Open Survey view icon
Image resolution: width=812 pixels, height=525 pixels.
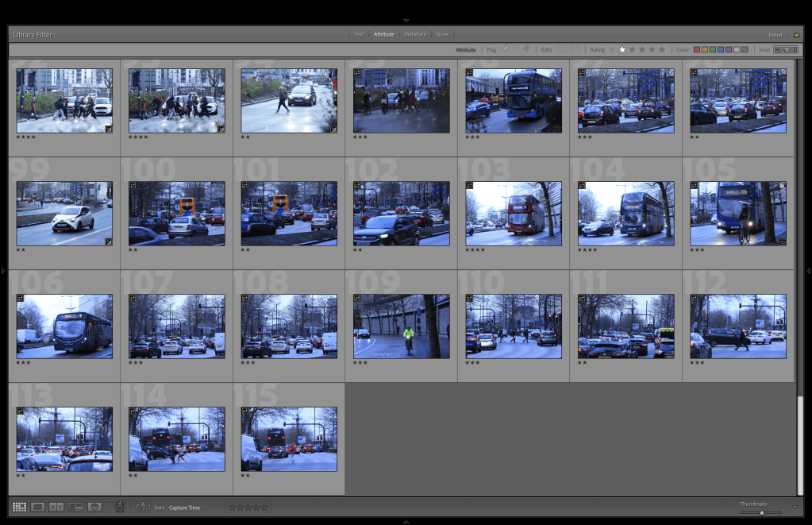tap(75, 507)
